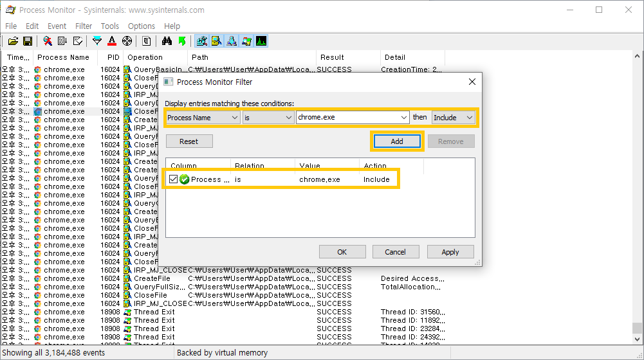Click the Process Name column header

(x=64, y=57)
